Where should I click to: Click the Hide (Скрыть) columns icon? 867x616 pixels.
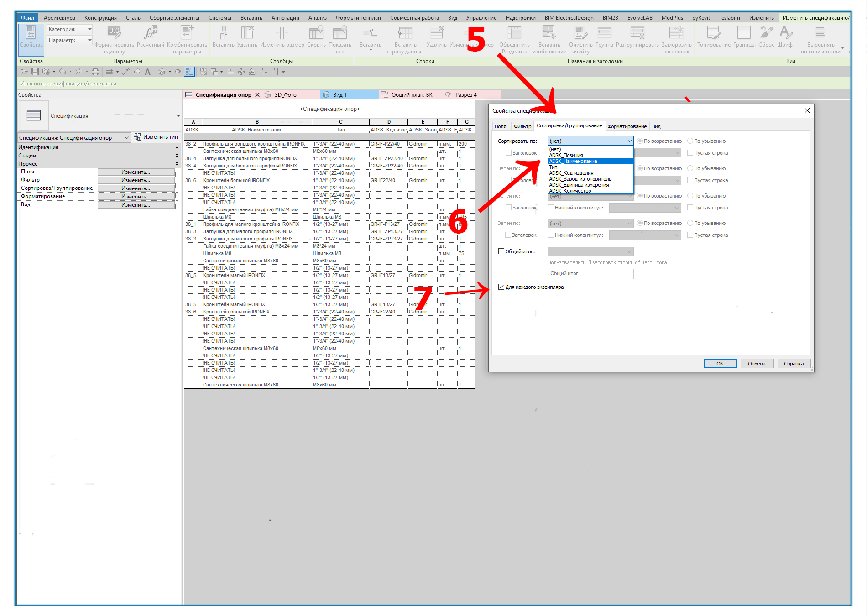tap(316, 33)
